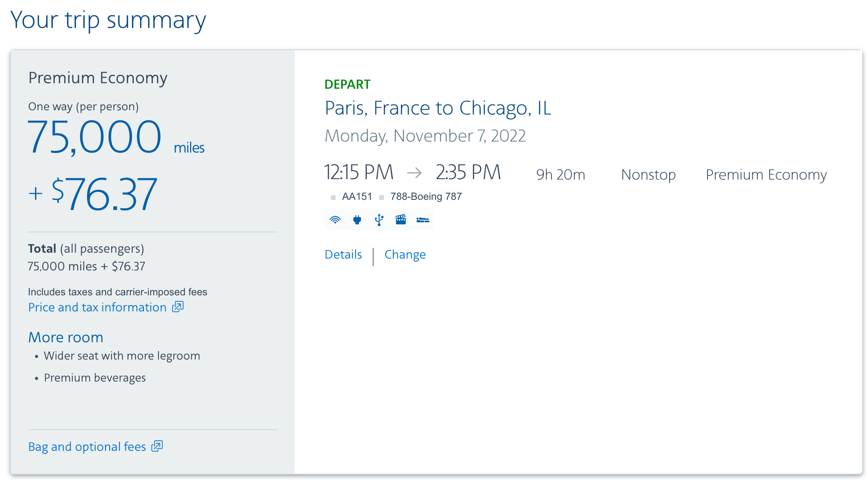Screen dimensions: 868x480
Task: Click the USB port amenity icon
Action: pos(379,220)
